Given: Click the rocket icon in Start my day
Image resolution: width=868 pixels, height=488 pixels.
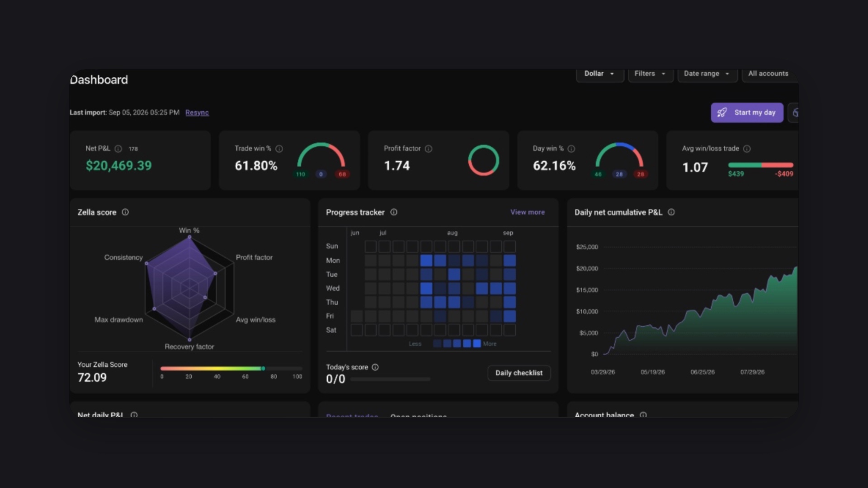Looking at the screenshot, I should click(722, 113).
